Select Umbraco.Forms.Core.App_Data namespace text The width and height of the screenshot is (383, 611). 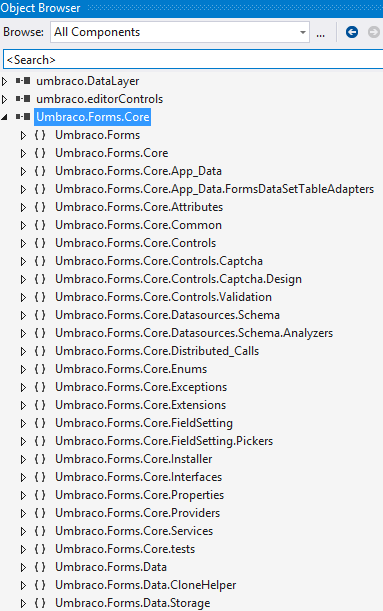(x=138, y=171)
